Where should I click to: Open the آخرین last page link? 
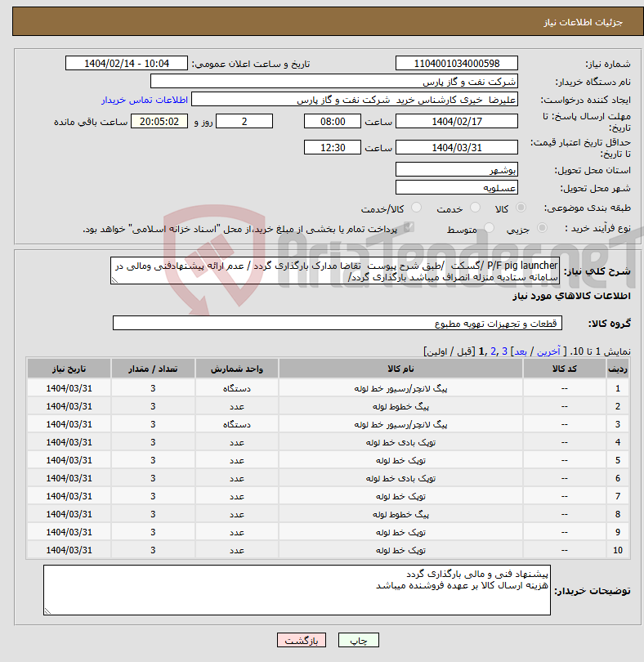tap(548, 351)
